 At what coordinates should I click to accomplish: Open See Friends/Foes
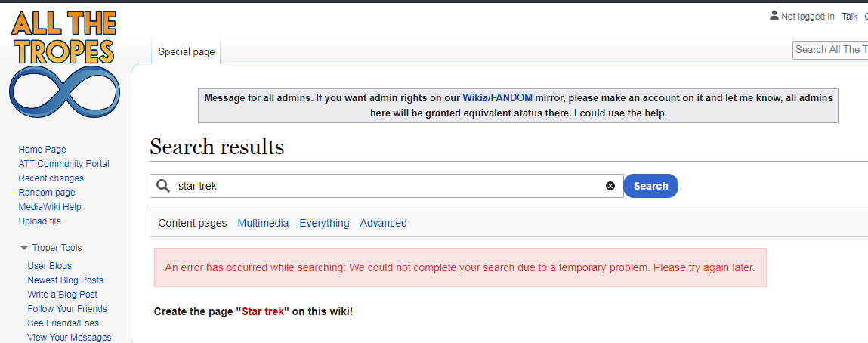tap(63, 323)
